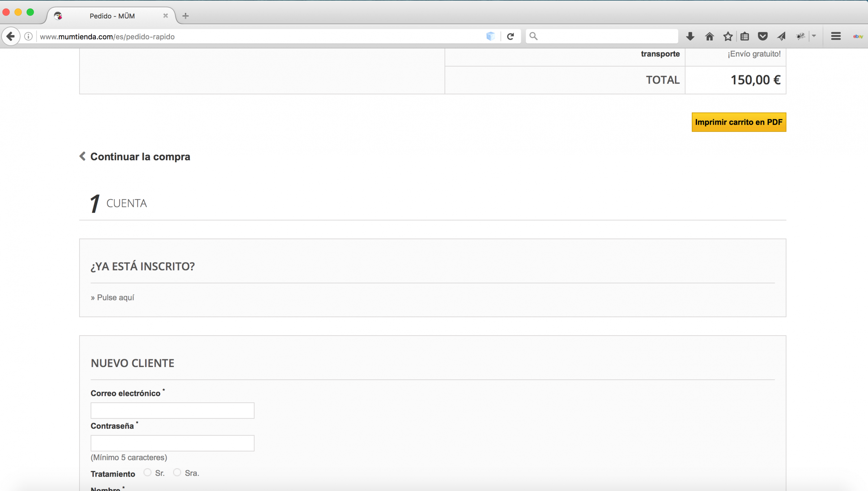
Task: Bookmark page with the star icon
Action: [x=728, y=36]
